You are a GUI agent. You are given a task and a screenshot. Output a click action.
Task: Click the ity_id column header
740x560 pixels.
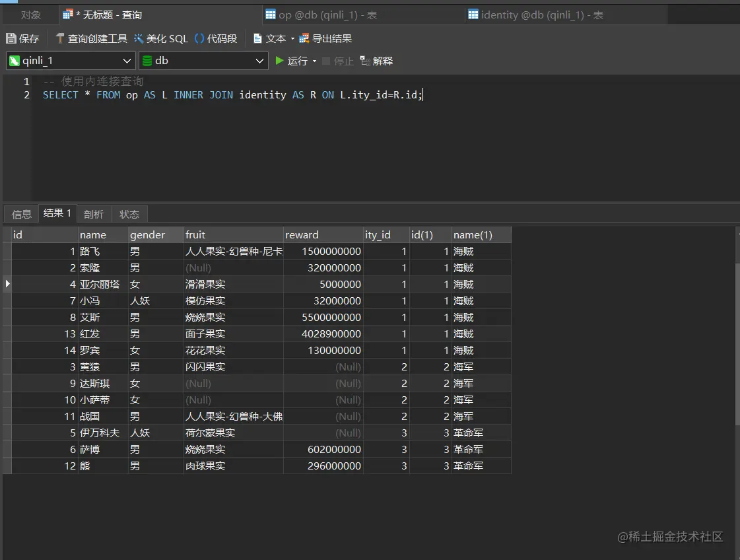(386, 234)
